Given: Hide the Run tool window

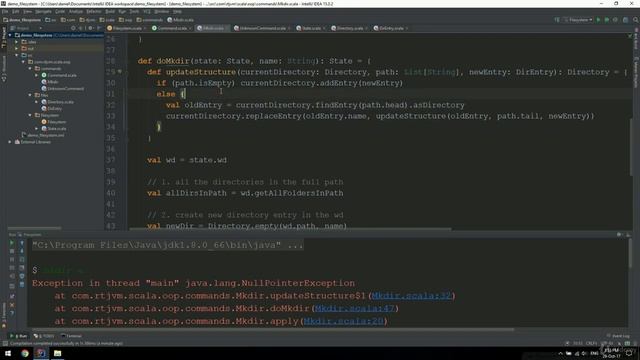Looking at the screenshot, I should click(x=628, y=235).
